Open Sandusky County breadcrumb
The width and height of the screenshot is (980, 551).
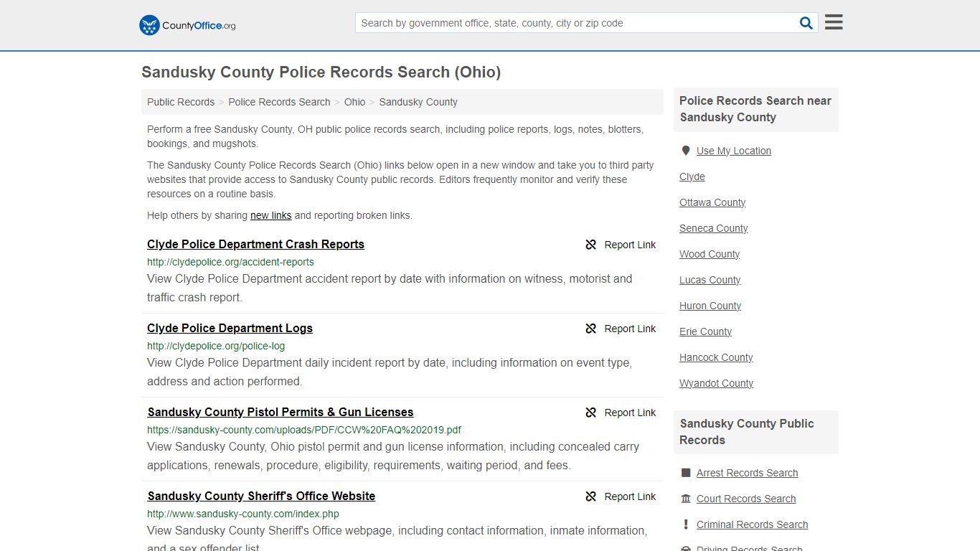tap(418, 102)
